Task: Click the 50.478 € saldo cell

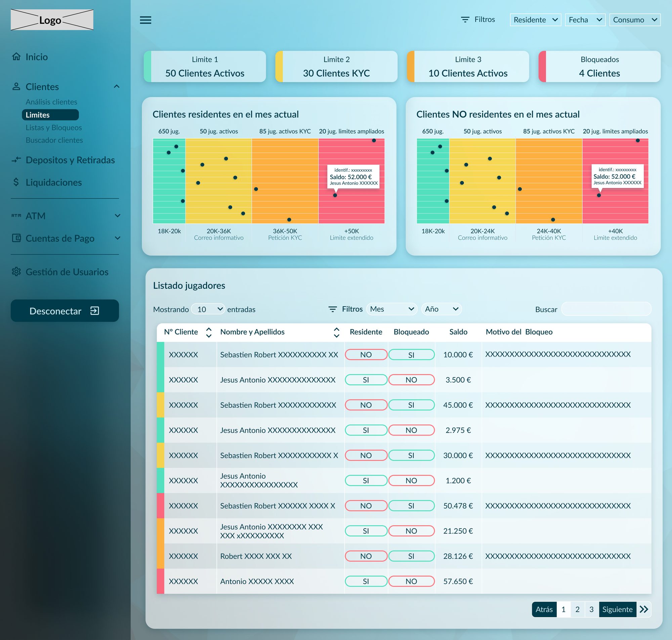Action: point(458,506)
